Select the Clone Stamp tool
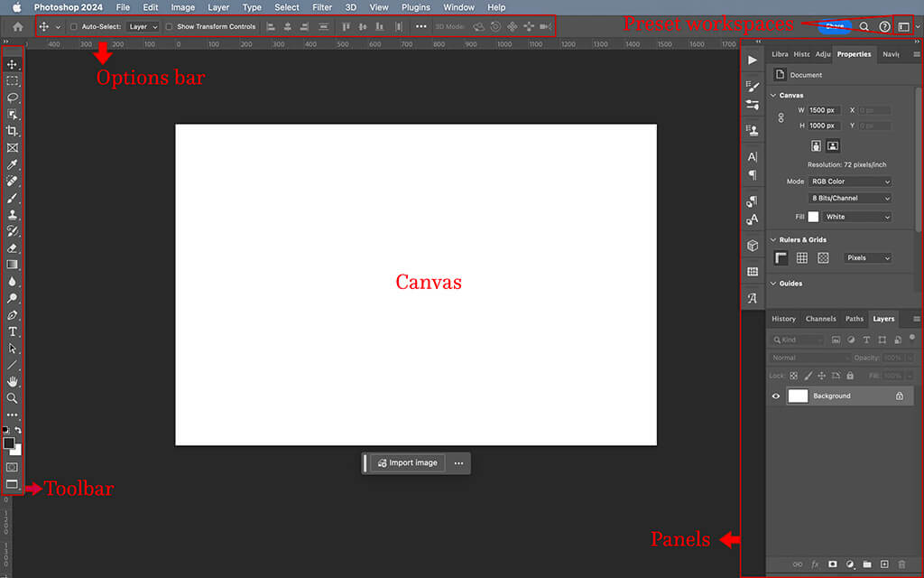924x578 pixels. coord(13,215)
